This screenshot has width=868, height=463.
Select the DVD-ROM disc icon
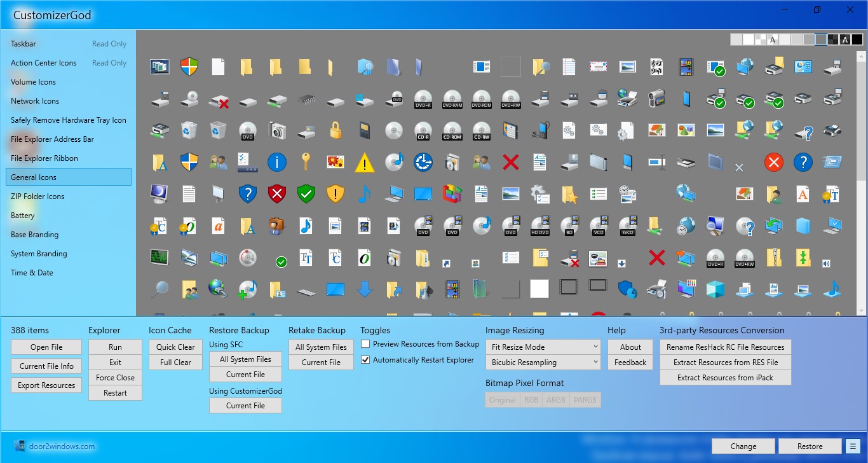coord(482,99)
